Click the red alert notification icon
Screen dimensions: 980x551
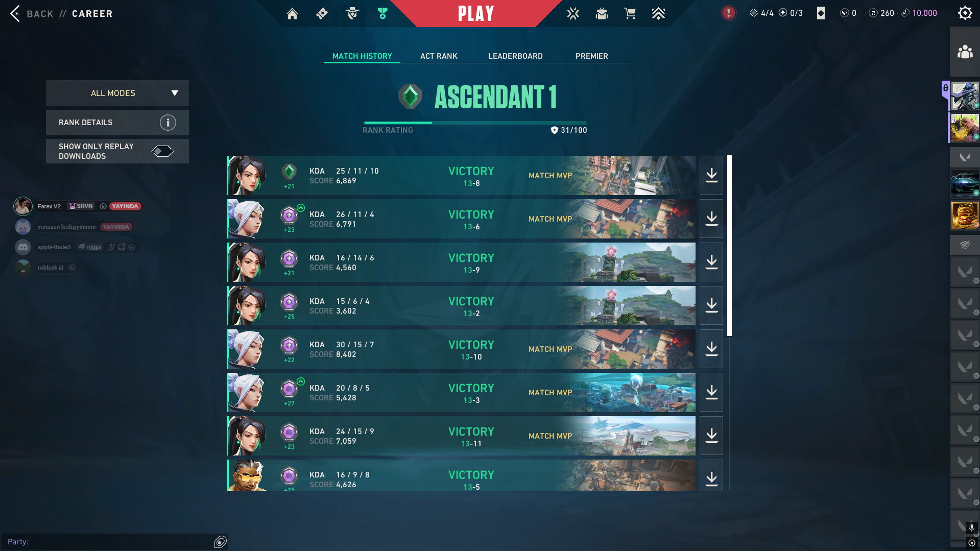click(728, 13)
